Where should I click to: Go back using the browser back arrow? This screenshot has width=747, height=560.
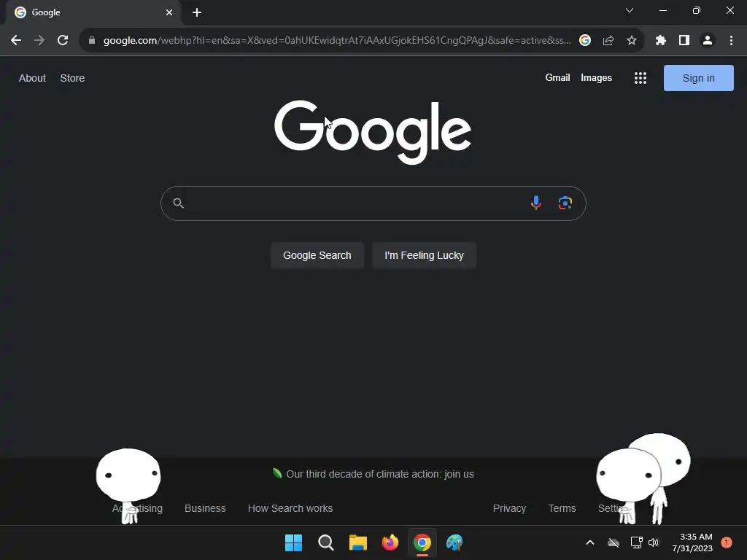(16, 41)
